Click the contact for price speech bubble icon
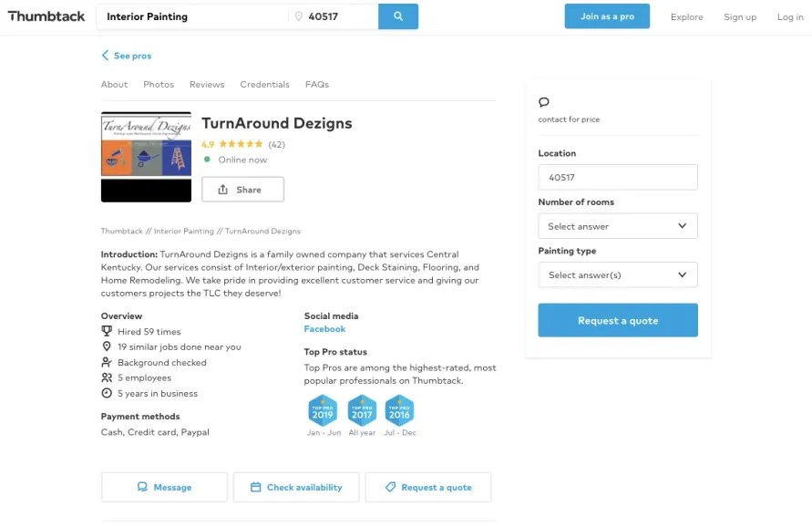Image resolution: width=812 pixels, height=527 pixels. (544, 103)
